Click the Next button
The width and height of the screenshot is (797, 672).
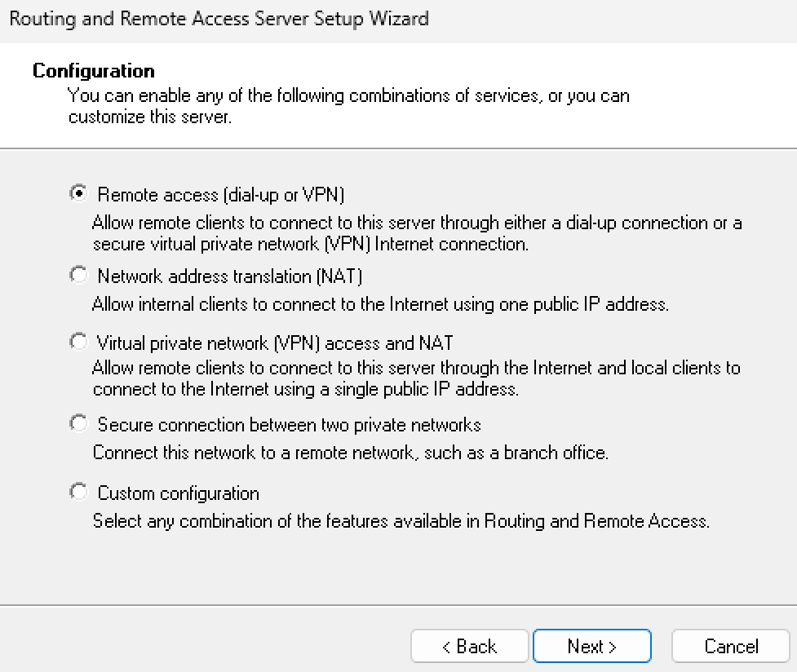coord(591,647)
